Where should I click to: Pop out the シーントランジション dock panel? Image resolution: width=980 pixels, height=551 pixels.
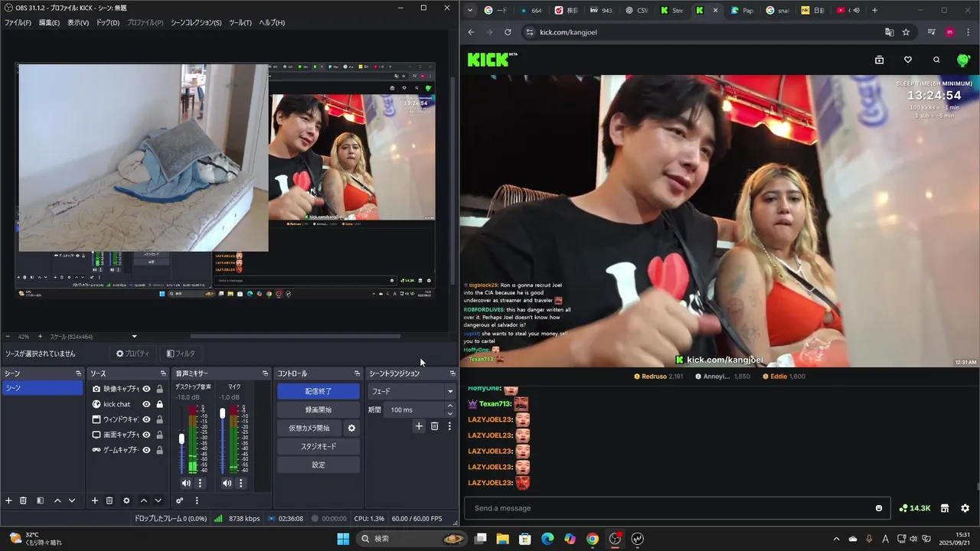point(452,373)
